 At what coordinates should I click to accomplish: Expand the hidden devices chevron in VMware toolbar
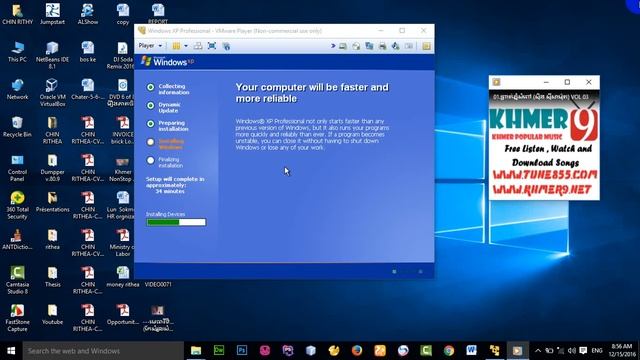[333, 46]
